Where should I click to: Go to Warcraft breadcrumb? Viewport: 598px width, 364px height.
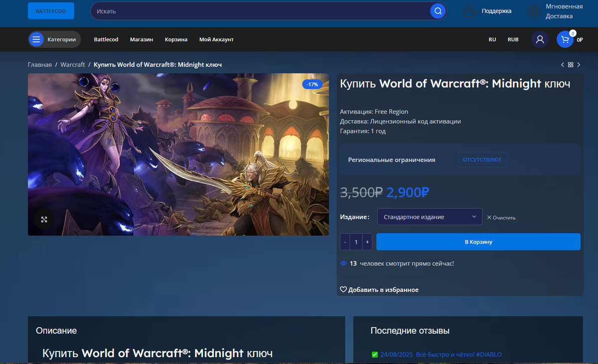73,65
